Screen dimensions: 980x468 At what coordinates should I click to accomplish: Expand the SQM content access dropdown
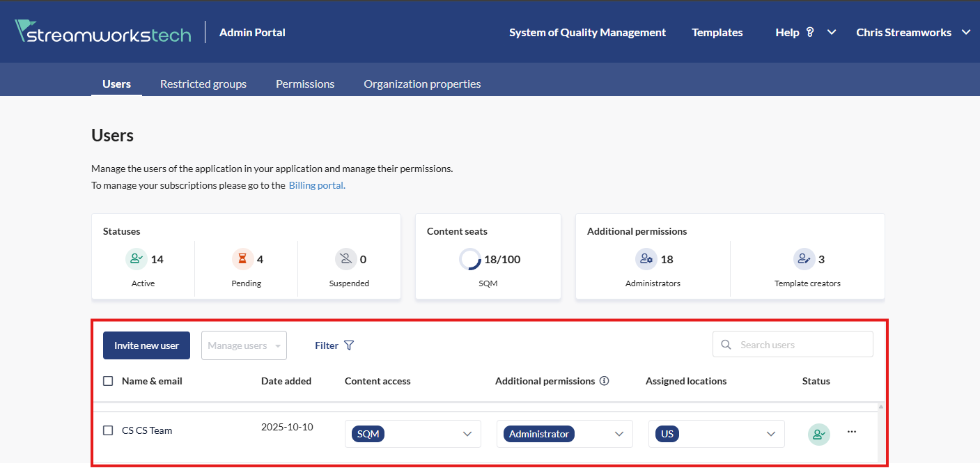tap(467, 434)
